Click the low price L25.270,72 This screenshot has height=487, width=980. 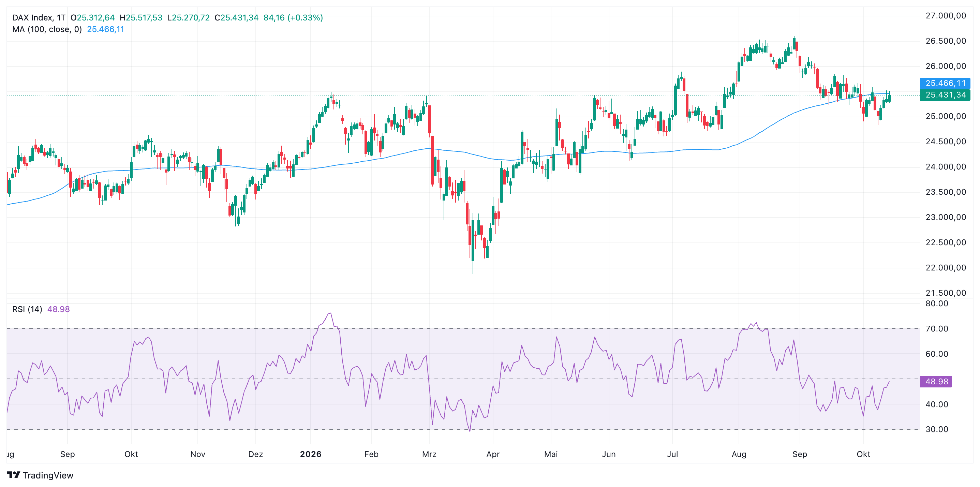tap(188, 17)
